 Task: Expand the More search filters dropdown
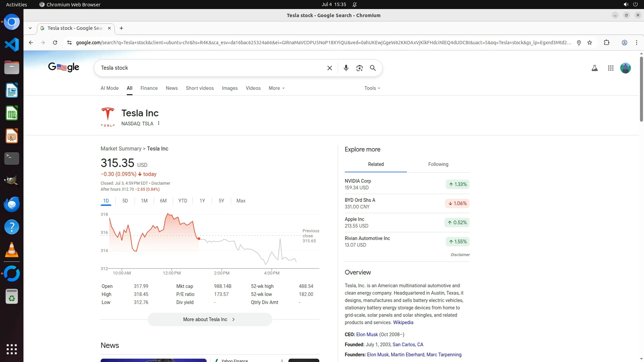tap(276, 88)
